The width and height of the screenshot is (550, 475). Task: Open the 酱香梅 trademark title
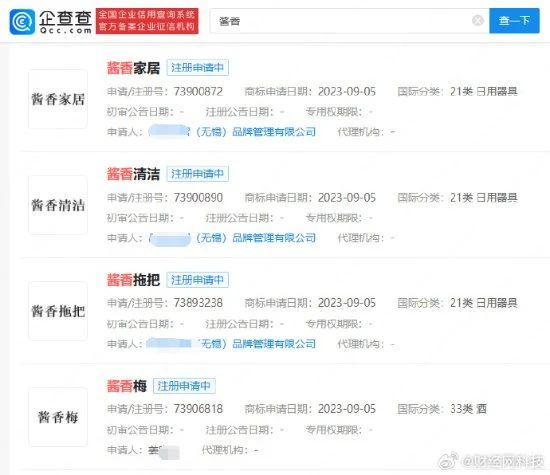pos(127,386)
